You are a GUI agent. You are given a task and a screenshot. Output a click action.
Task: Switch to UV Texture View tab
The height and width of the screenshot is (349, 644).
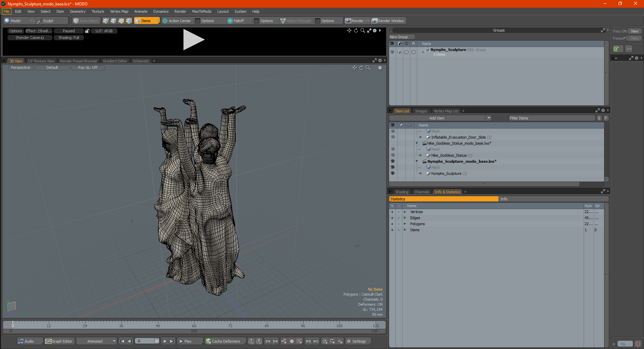point(41,61)
